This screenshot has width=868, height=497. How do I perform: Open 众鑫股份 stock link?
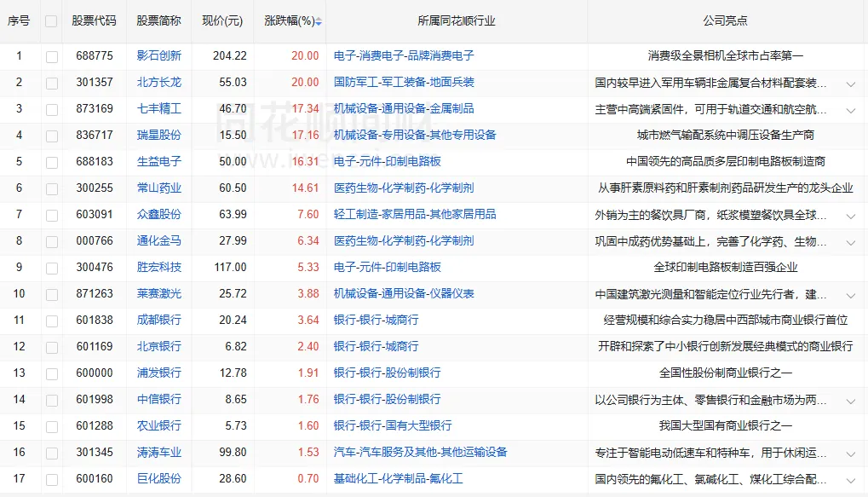click(x=159, y=215)
